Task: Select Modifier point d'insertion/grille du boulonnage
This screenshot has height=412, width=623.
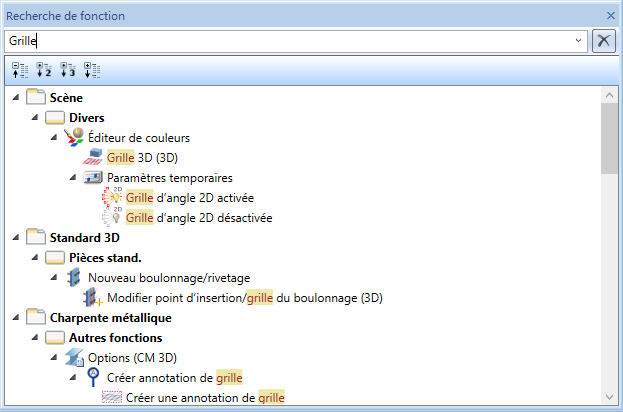Action: tap(245, 298)
